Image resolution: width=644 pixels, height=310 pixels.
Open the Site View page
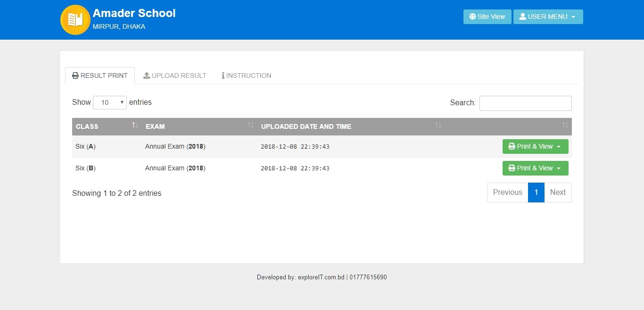coord(487,17)
